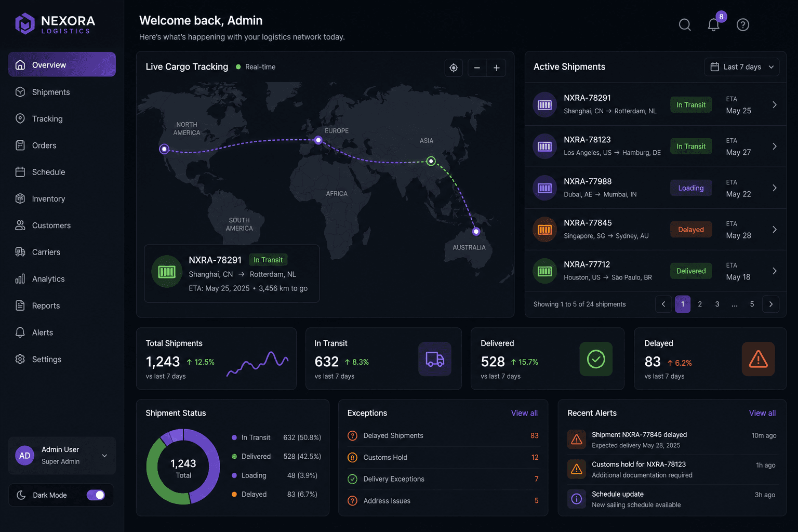Click the warning icon for Customs hold alert
The image size is (798, 532).
(x=577, y=469)
